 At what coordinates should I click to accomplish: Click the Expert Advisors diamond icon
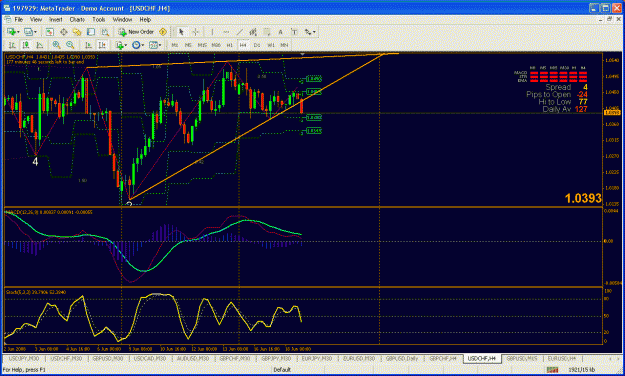tap(163, 32)
